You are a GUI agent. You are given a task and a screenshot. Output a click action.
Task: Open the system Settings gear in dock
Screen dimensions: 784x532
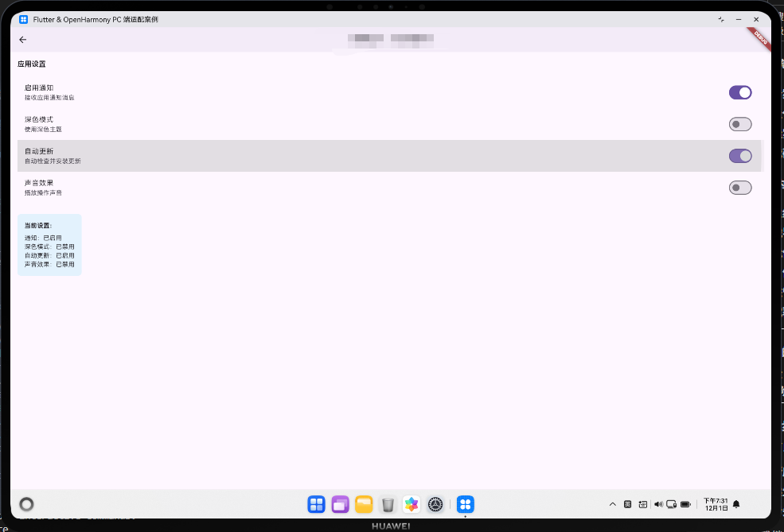pyautogui.click(x=435, y=504)
